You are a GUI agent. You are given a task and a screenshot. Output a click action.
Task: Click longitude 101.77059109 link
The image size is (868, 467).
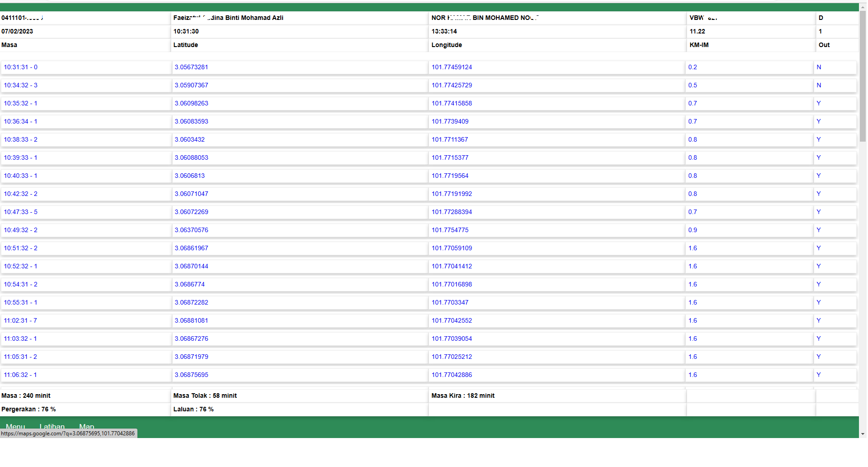(x=451, y=248)
